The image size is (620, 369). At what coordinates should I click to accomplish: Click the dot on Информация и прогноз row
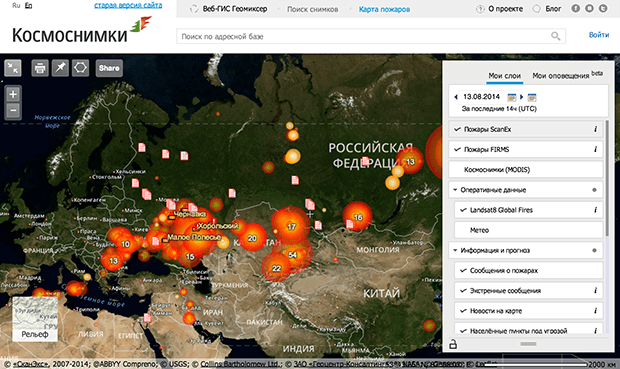click(x=594, y=250)
